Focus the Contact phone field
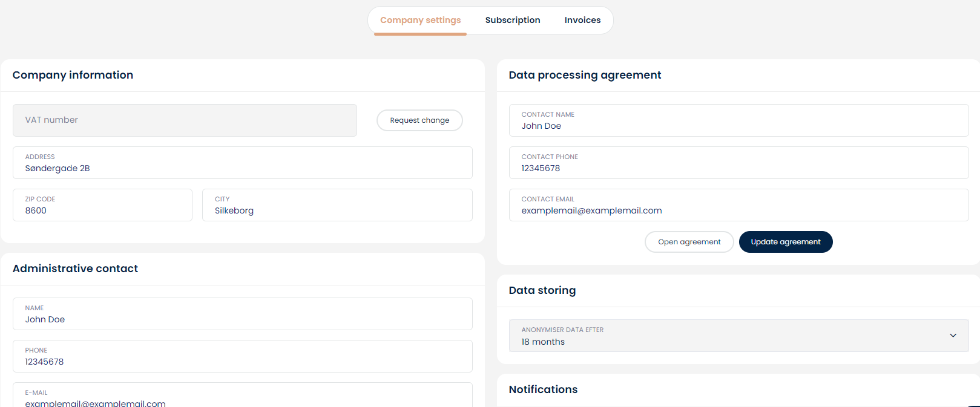The image size is (980, 407). coord(738,163)
